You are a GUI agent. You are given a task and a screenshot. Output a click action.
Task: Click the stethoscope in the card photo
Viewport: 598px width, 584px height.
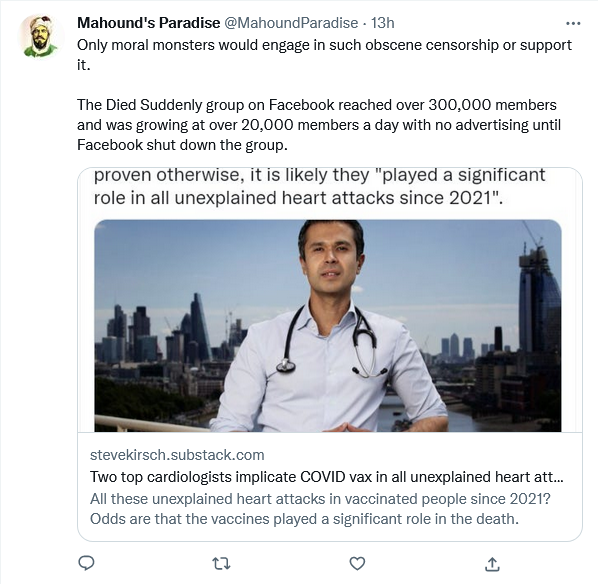[331, 339]
